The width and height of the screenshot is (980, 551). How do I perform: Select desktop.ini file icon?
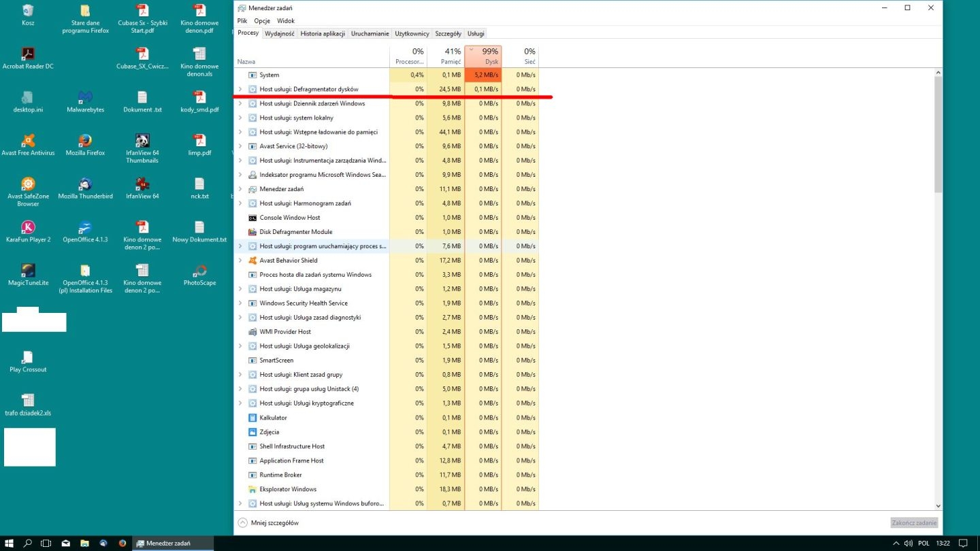pyautogui.click(x=28, y=101)
